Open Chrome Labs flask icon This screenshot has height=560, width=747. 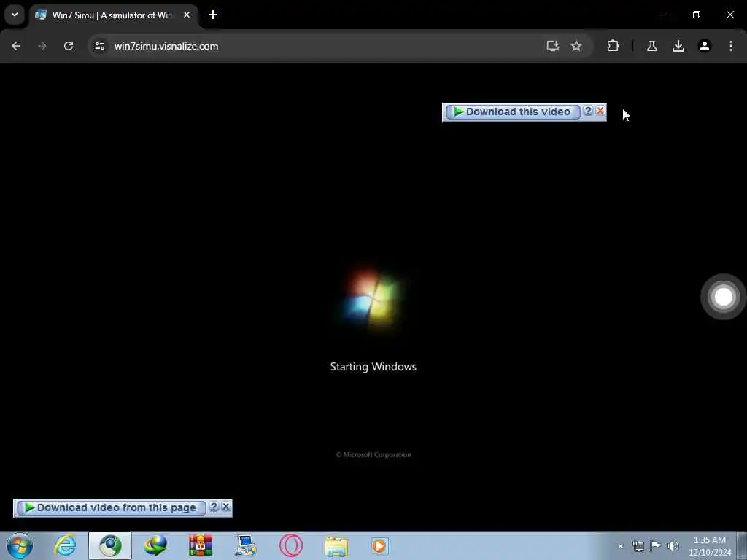pyautogui.click(x=652, y=46)
